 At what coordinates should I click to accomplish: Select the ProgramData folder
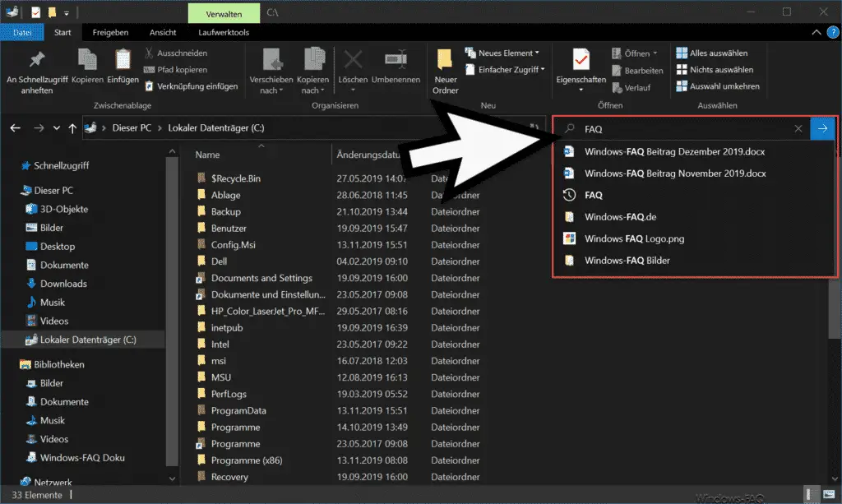coord(231,410)
